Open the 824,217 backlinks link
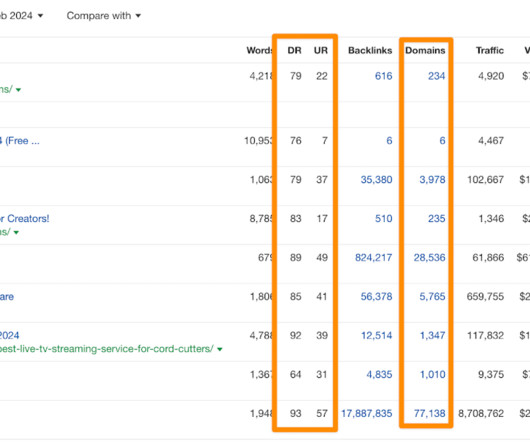This screenshot has height=442, width=530. (x=374, y=257)
